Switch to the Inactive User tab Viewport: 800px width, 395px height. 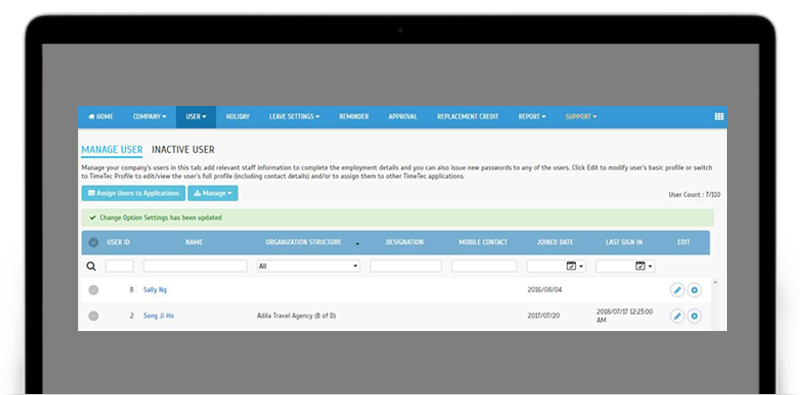183,150
